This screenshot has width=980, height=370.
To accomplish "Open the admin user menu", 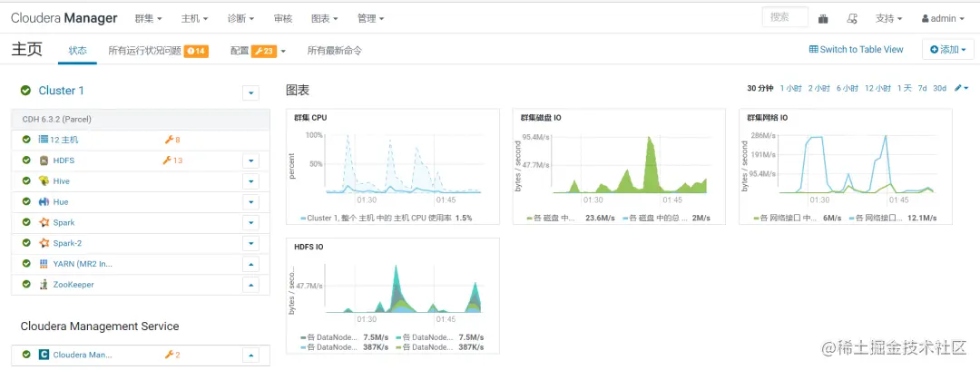I will point(943,19).
